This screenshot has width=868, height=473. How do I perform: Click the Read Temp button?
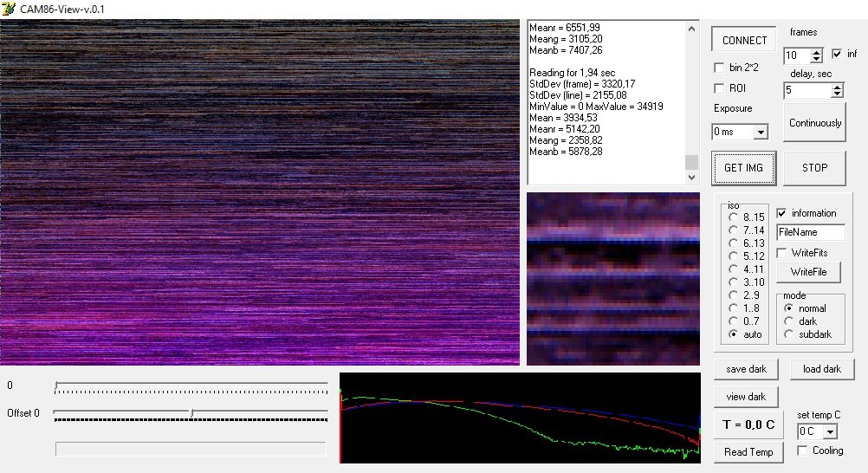[748, 452]
